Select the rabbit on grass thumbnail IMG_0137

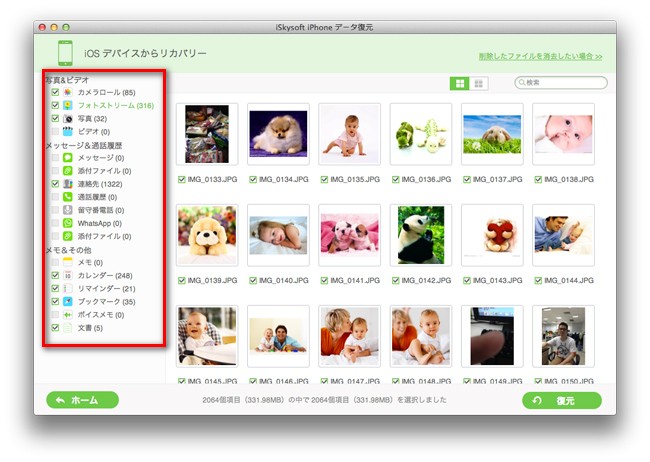(492, 134)
